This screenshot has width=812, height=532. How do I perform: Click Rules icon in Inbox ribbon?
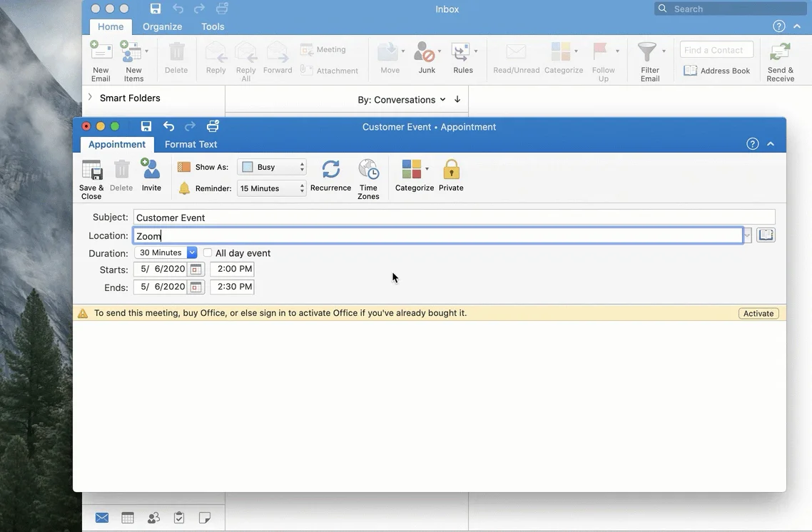point(460,52)
